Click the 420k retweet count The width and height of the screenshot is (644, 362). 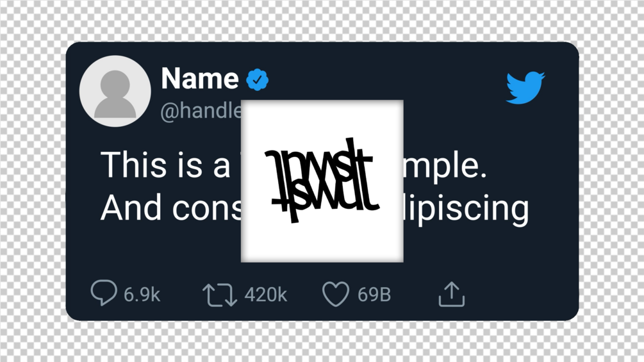tap(265, 295)
